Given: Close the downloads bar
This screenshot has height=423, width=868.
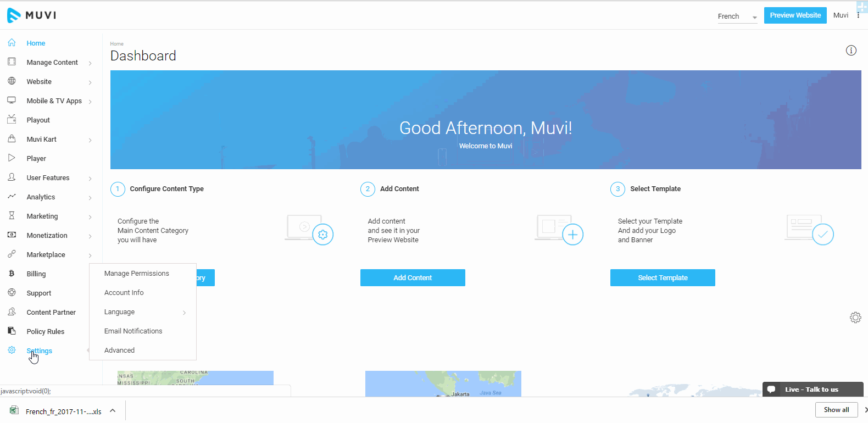Looking at the screenshot, I should [x=865, y=410].
